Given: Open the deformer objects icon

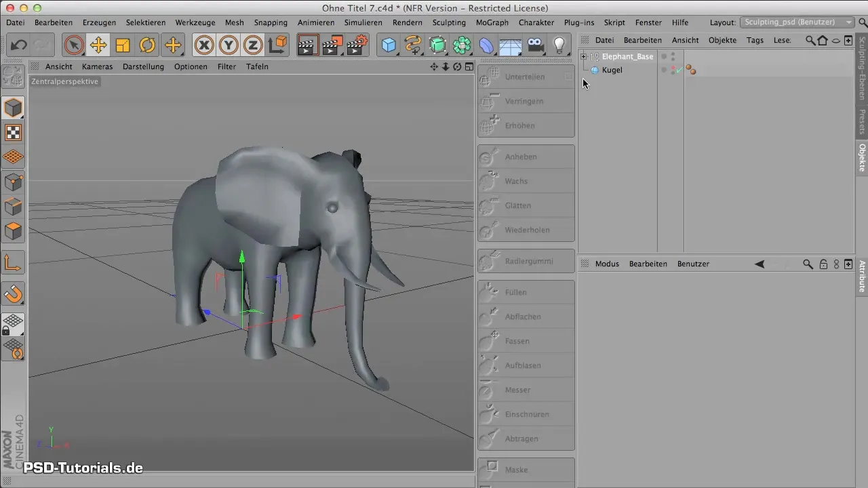Looking at the screenshot, I should click(x=486, y=45).
